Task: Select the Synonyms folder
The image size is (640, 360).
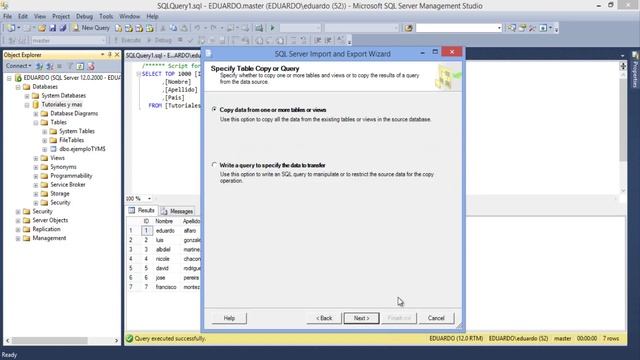Action: coord(63,167)
